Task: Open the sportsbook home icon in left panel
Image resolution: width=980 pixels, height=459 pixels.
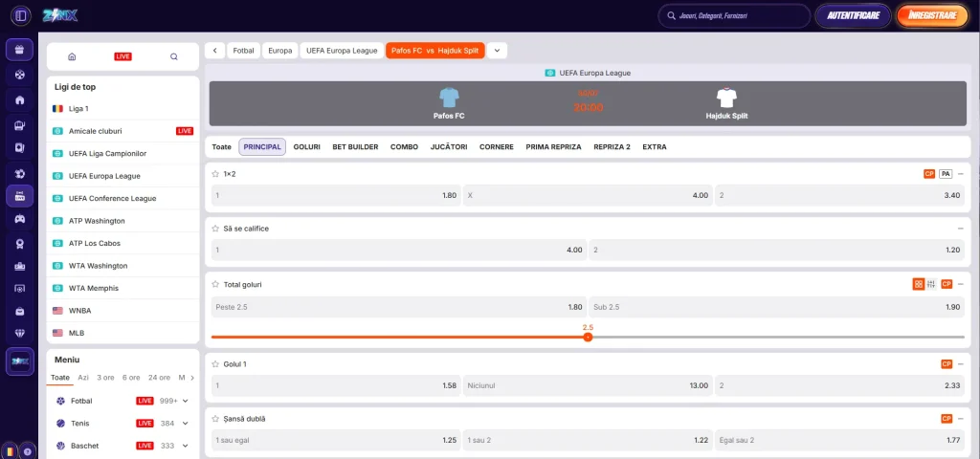Action: tap(72, 56)
